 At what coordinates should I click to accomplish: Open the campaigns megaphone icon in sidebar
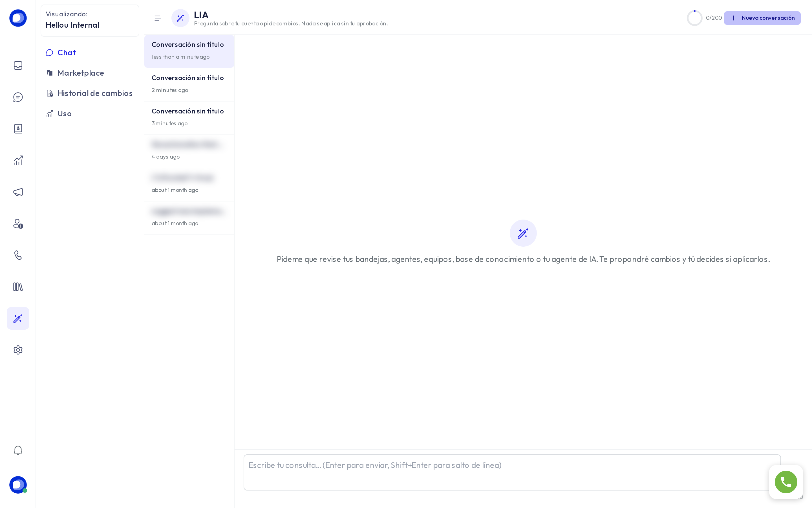point(18,192)
